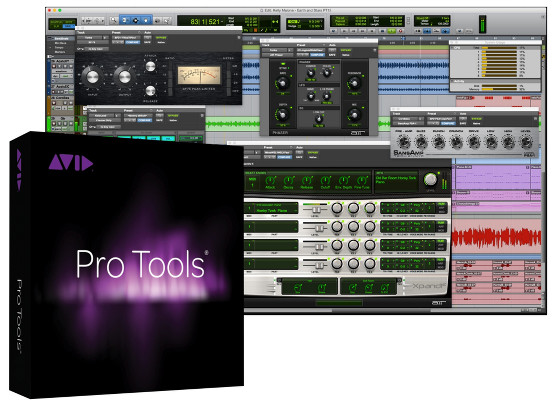560x403 pixels.
Task: Click Compare in the Phaser plug-in window
Action: tap(317, 55)
